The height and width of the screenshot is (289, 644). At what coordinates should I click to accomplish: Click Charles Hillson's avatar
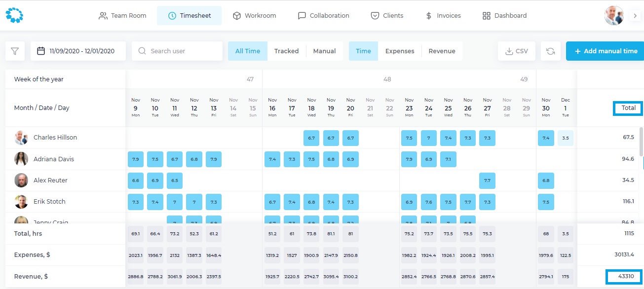point(21,138)
